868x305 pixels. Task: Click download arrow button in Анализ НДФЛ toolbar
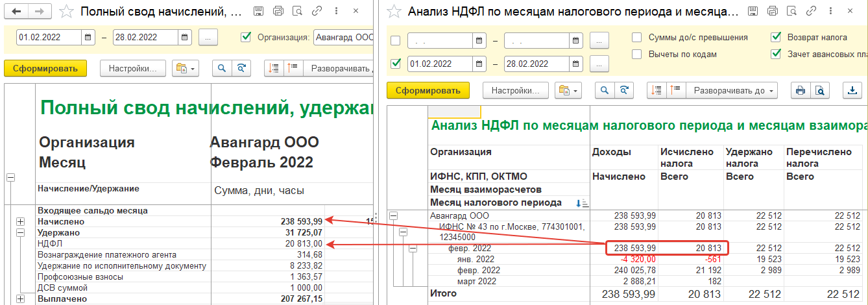[x=851, y=91]
